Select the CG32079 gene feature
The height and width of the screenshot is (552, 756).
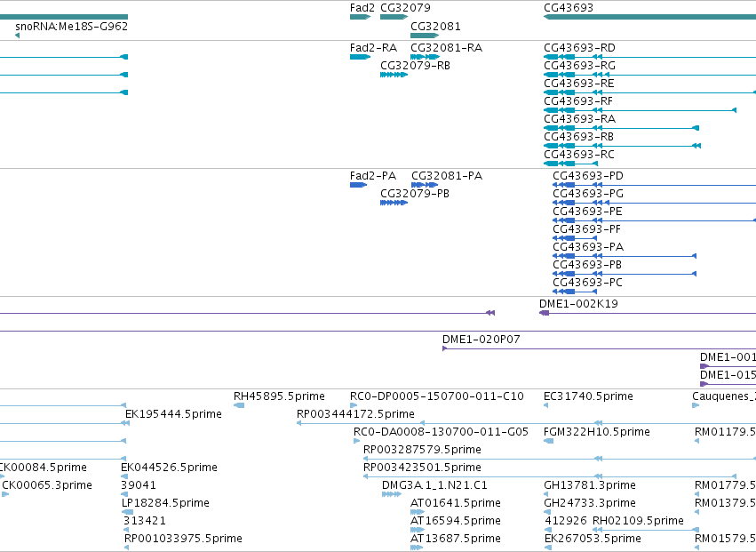pos(394,17)
